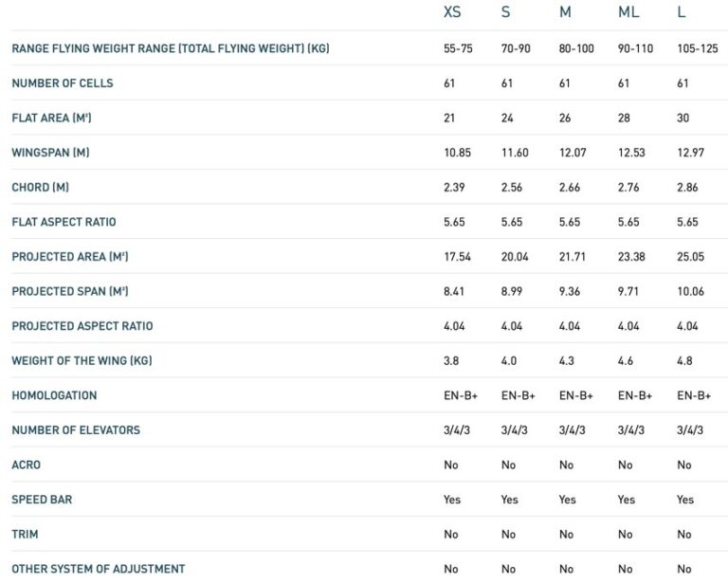Select the Number of Cells row label
Screen dimensions: 728x584
click(63, 83)
